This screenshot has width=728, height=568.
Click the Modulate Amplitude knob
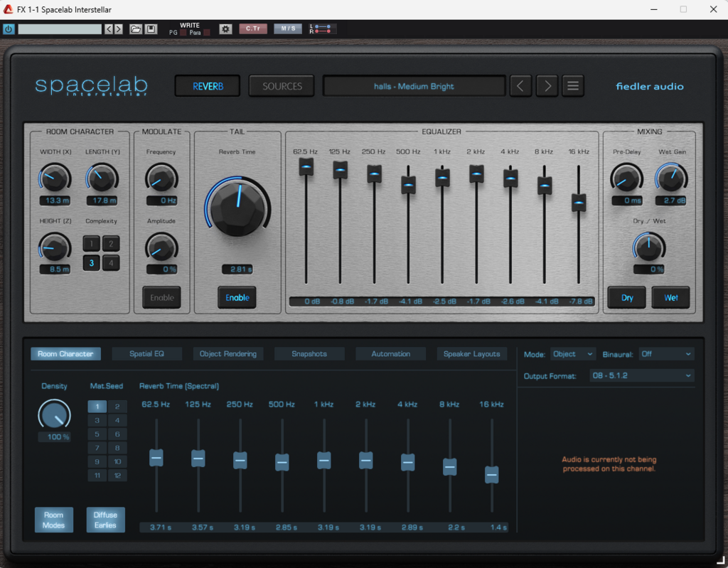(x=161, y=247)
